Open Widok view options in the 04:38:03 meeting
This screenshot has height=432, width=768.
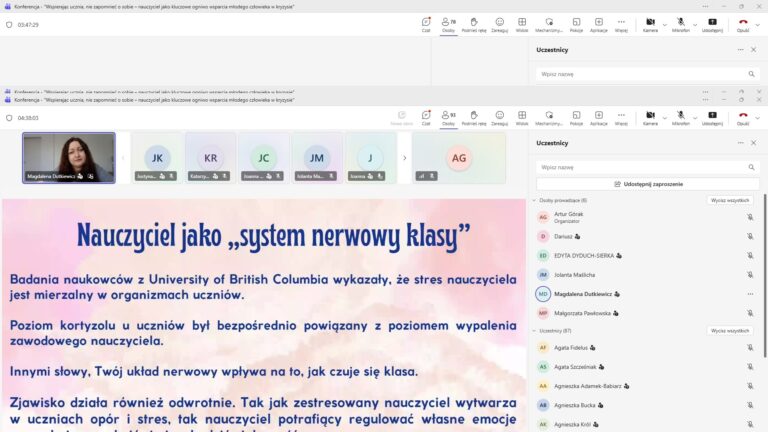click(522, 118)
